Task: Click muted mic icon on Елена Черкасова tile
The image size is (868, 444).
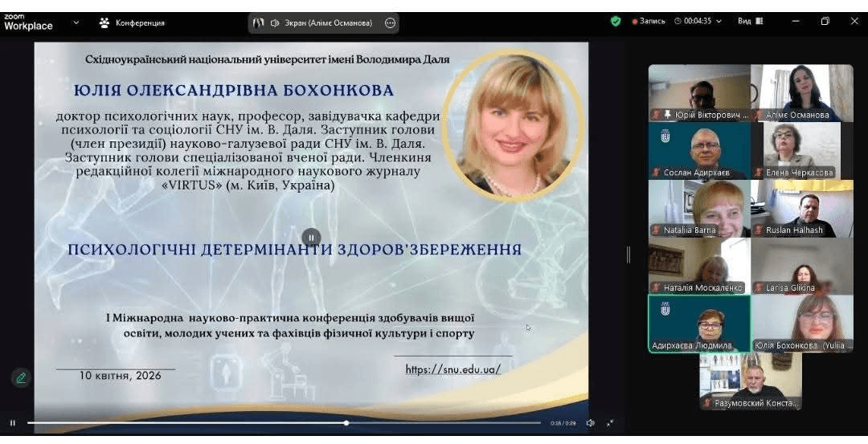Action: pyautogui.click(x=759, y=173)
